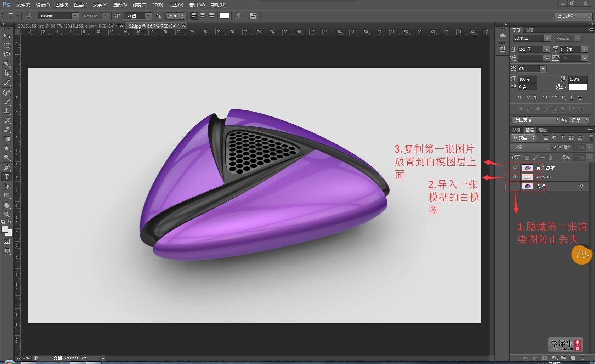Viewport: 595px width, 364px height.
Task: Select the Crop tool
Action: (x=6, y=73)
